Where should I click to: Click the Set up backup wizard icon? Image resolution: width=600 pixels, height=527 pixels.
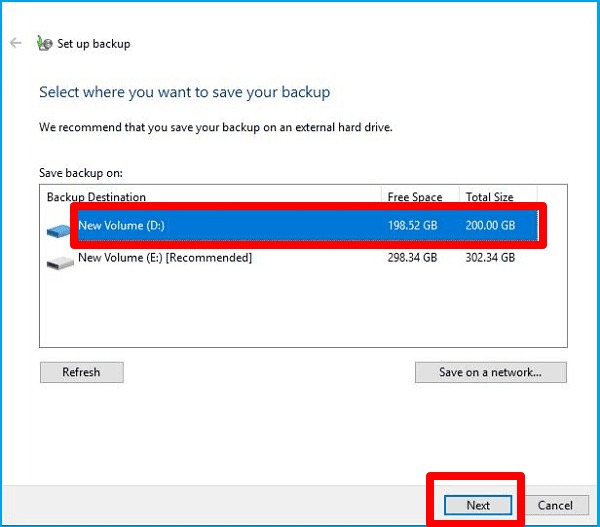pos(44,43)
